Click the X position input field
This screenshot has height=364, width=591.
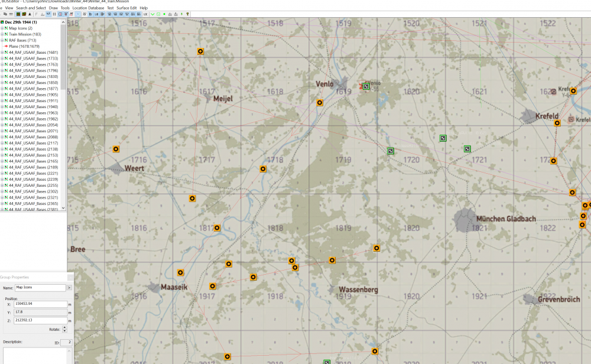pos(40,304)
